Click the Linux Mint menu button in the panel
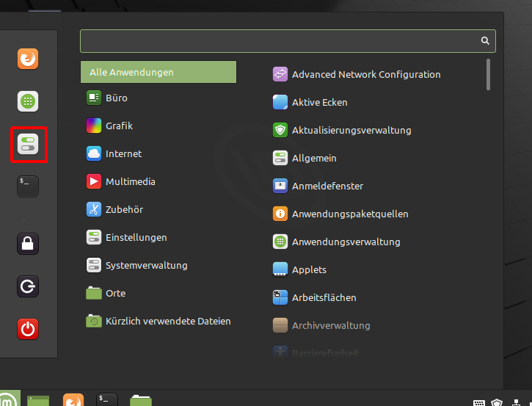The width and height of the screenshot is (532, 406). [9, 399]
